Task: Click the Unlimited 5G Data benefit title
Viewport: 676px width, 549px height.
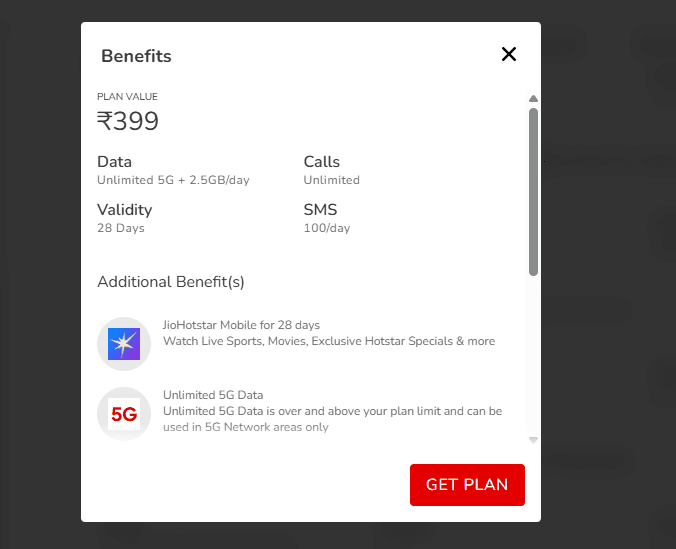Action: coord(213,395)
